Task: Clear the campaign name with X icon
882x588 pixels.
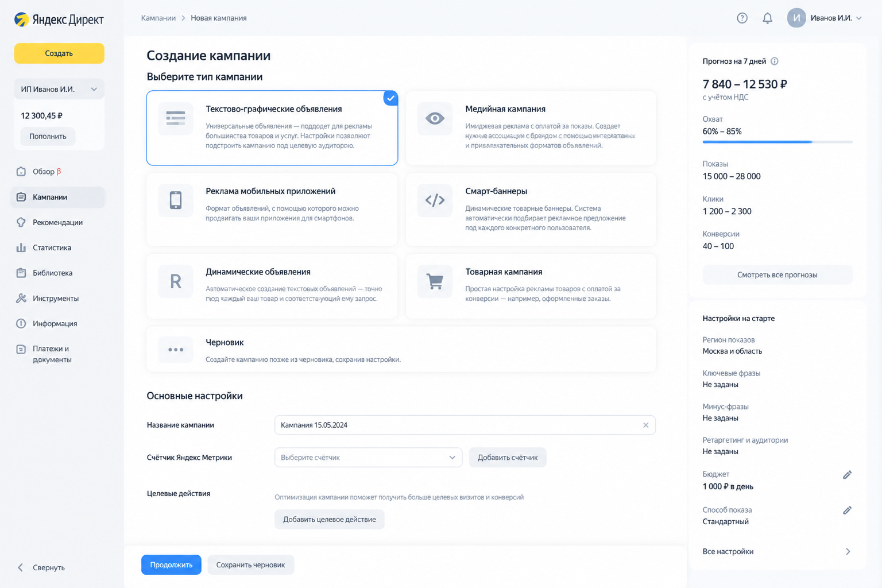Action: (645, 425)
